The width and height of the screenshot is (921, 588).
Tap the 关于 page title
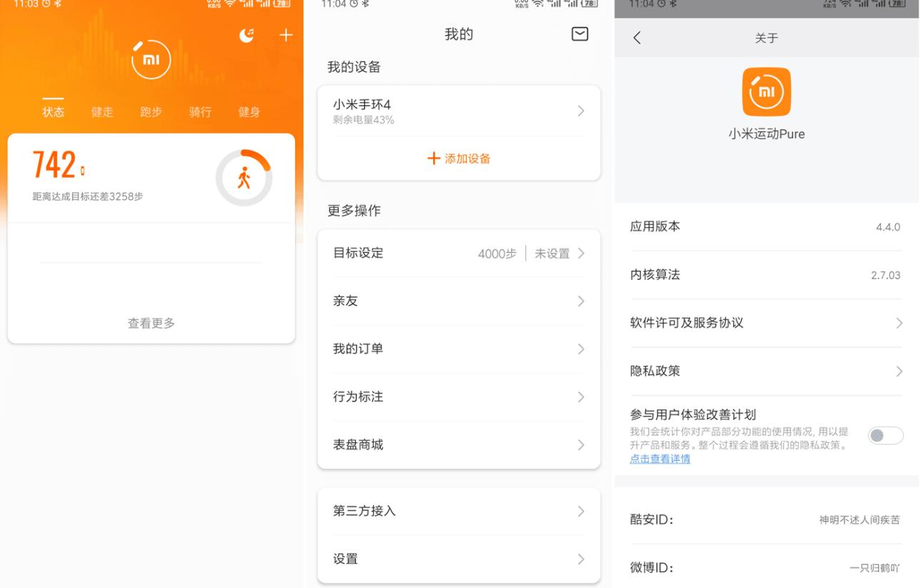766,38
